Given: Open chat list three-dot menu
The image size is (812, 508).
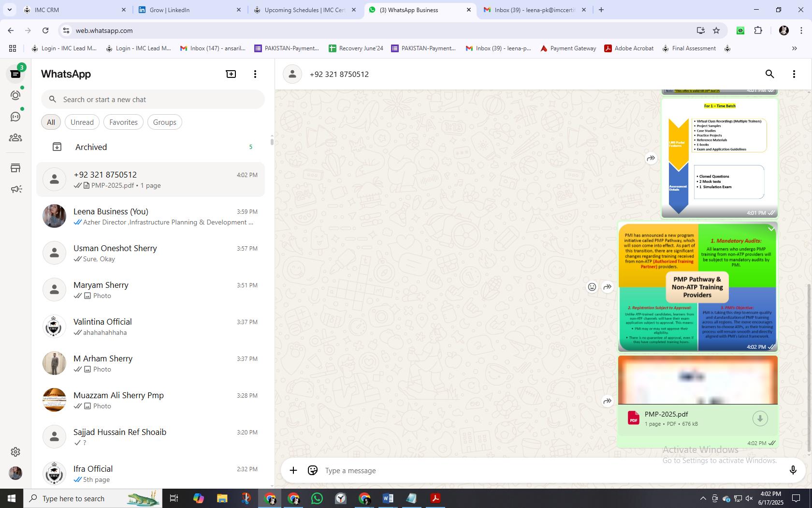Looking at the screenshot, I should [255, 74].
